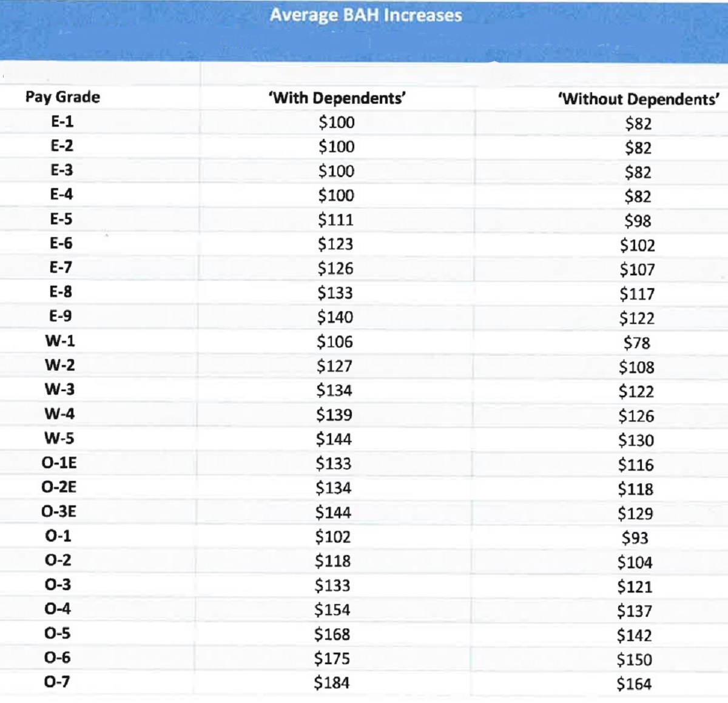Select the O-1 Without Dependents value $93
The height and width of the screenshot is (703, 728).
coord(635,537)
